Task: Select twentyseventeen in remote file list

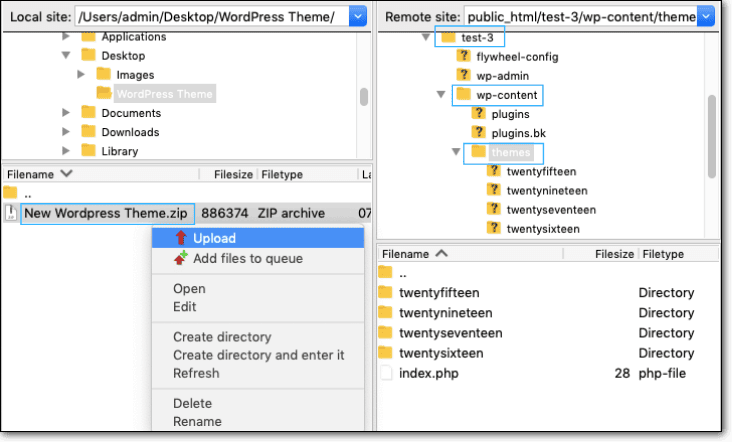Action: pyautogui.click(x=450, y=333)
